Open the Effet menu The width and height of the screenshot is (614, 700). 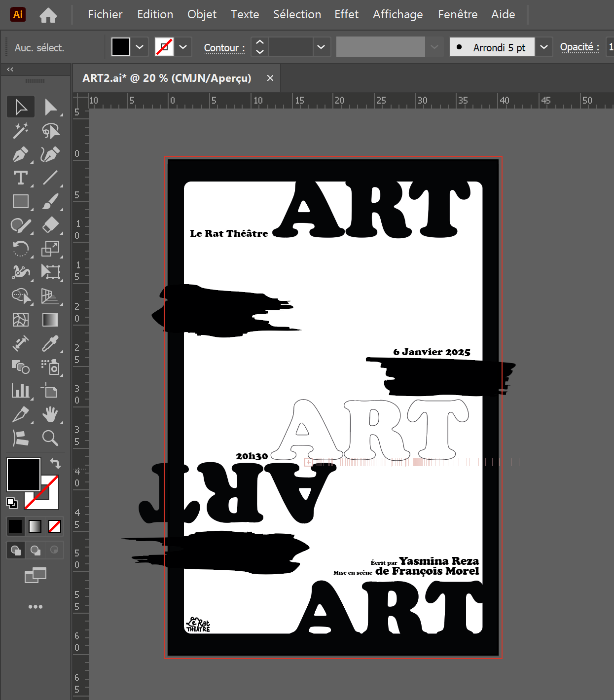coord(346,14)
